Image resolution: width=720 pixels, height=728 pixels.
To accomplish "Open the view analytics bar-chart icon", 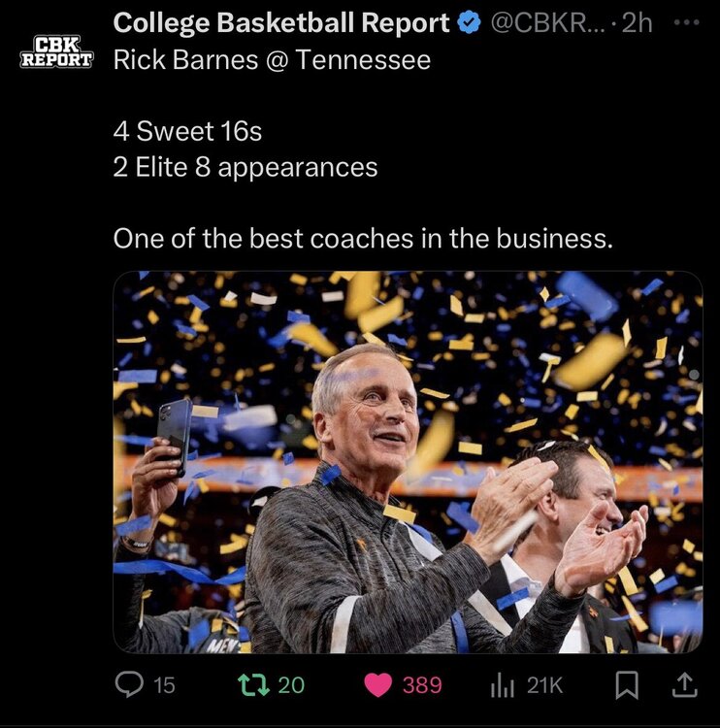I will [x=502, y=685].
